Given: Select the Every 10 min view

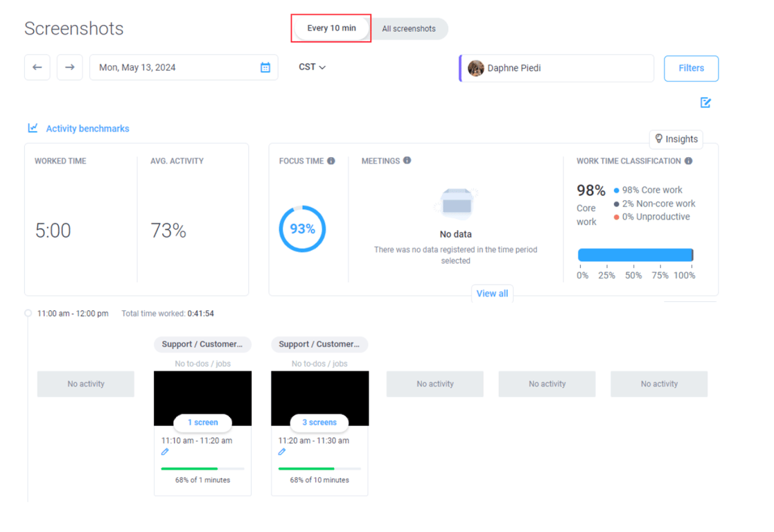Looking at the screenshot, I should click(x=331, y=28).
